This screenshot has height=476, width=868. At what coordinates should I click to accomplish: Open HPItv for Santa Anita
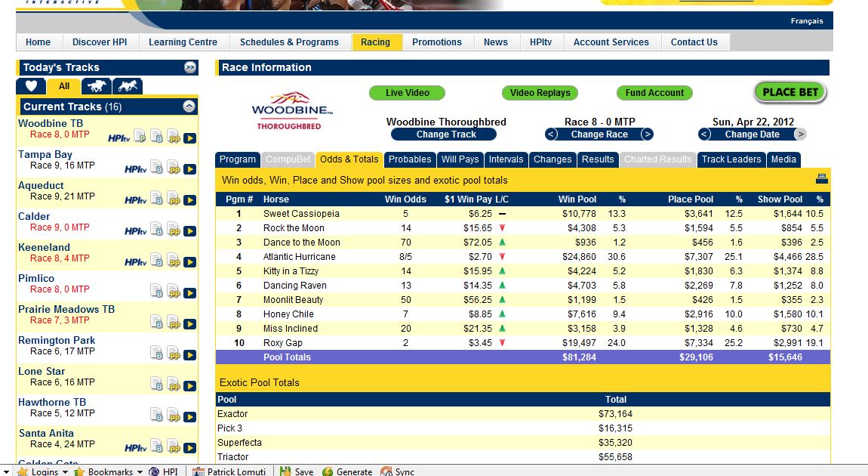(x=136, y=448)
